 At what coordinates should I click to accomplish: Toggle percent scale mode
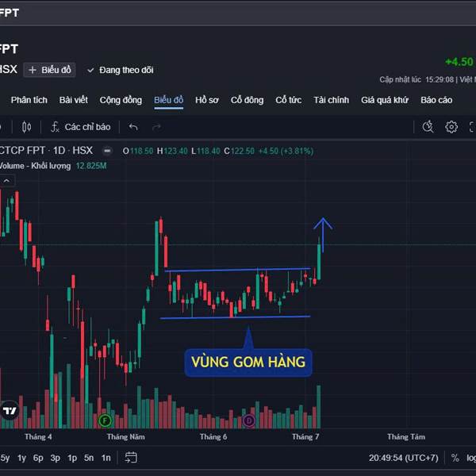point(455,458)
